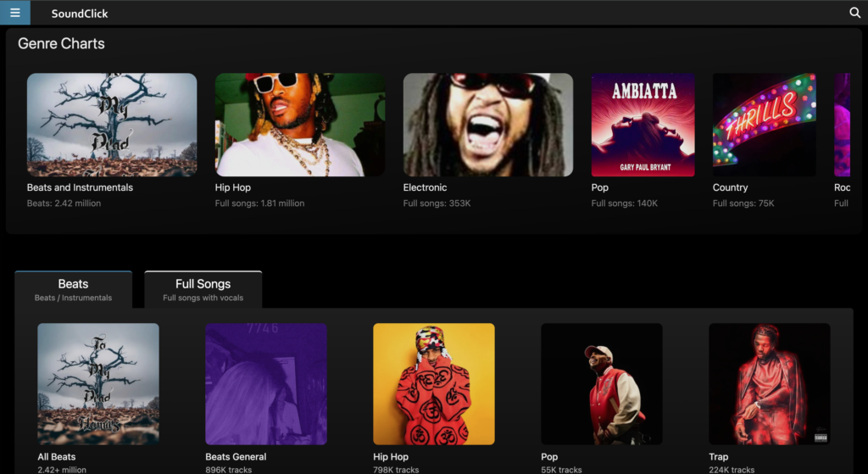Select the Hip Hop beats yellow cover
Viewport: 868px width, 474px height.
(x=434, y=384)
